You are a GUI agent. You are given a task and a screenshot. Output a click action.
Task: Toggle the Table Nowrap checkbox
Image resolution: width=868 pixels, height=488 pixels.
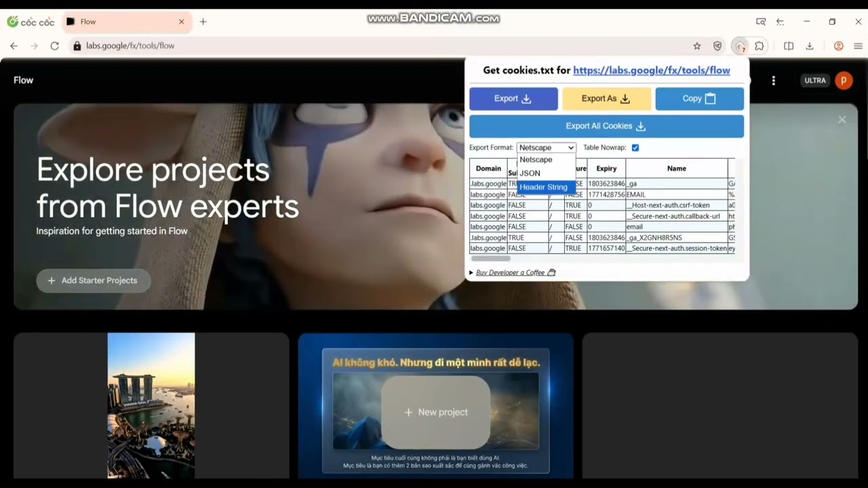coord(635,148)
